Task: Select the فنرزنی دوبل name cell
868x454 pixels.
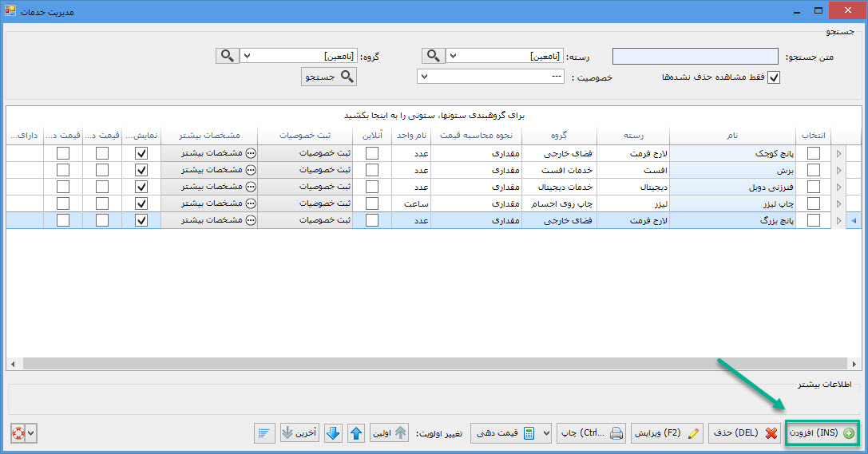Action: tap(732, 187)
